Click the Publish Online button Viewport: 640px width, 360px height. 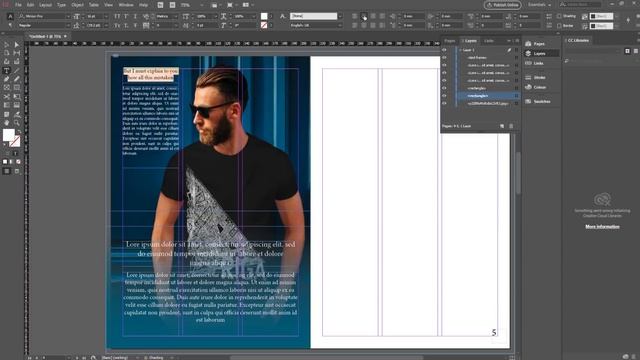[x=502, y=5]
